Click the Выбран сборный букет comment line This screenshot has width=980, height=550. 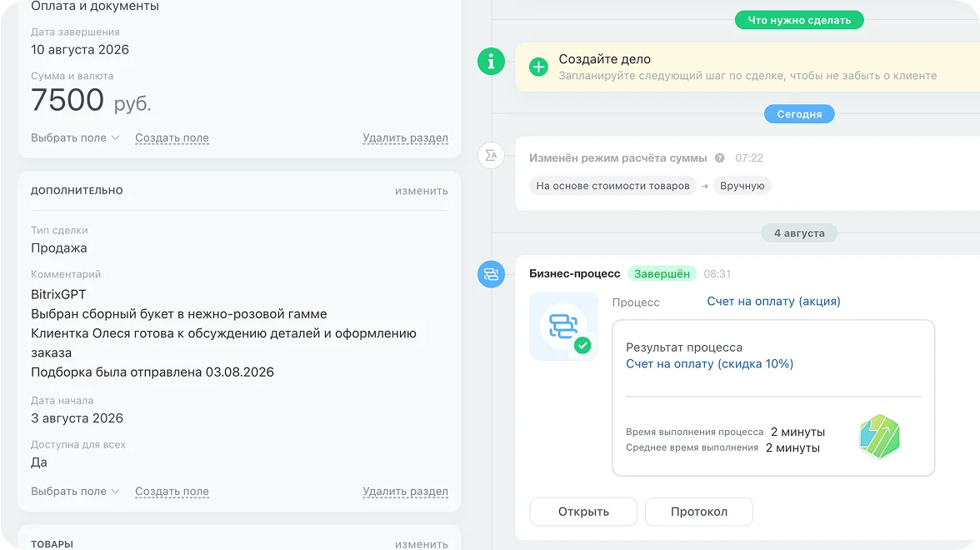coord(178,313)
